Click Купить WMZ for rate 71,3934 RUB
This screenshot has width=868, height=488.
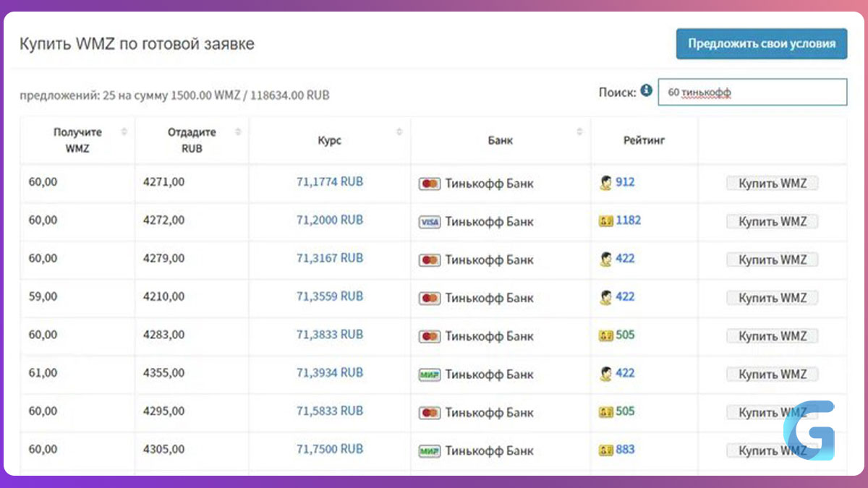click(772, 374)
